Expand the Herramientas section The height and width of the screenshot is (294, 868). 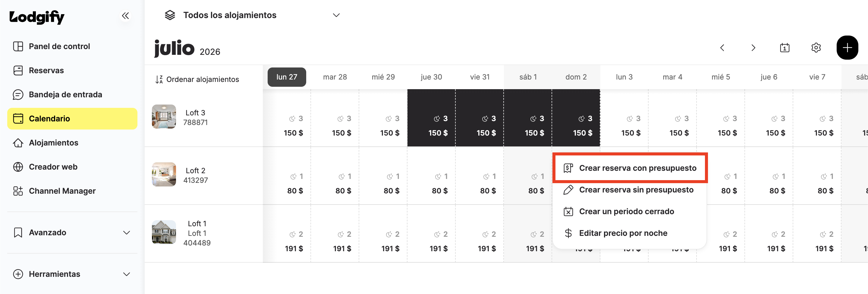click(x=72, y=274)
